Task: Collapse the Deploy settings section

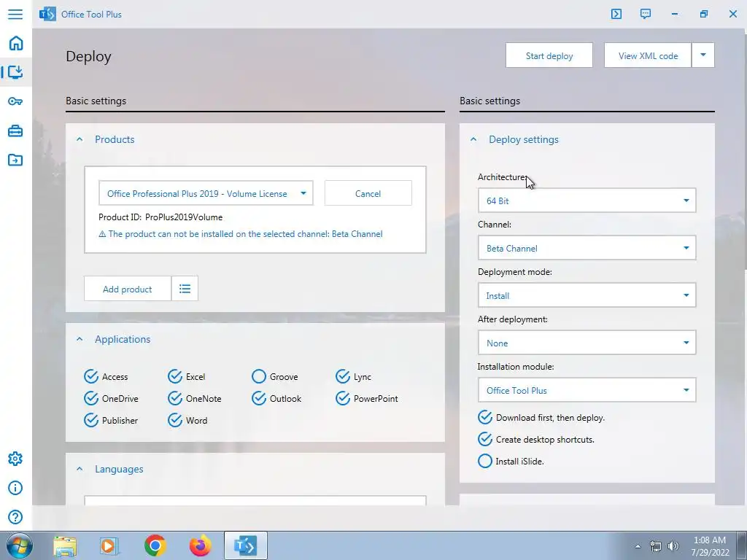Action: pos(473,139)
